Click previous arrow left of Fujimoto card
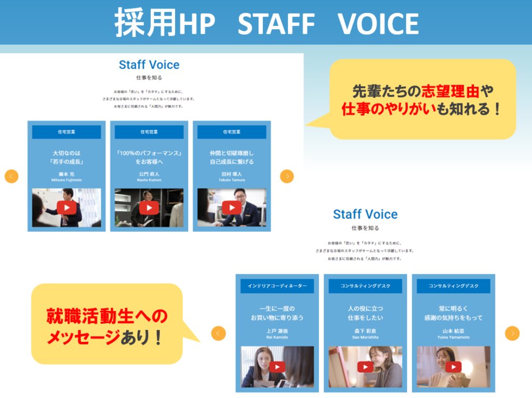 tap(11, 177)
